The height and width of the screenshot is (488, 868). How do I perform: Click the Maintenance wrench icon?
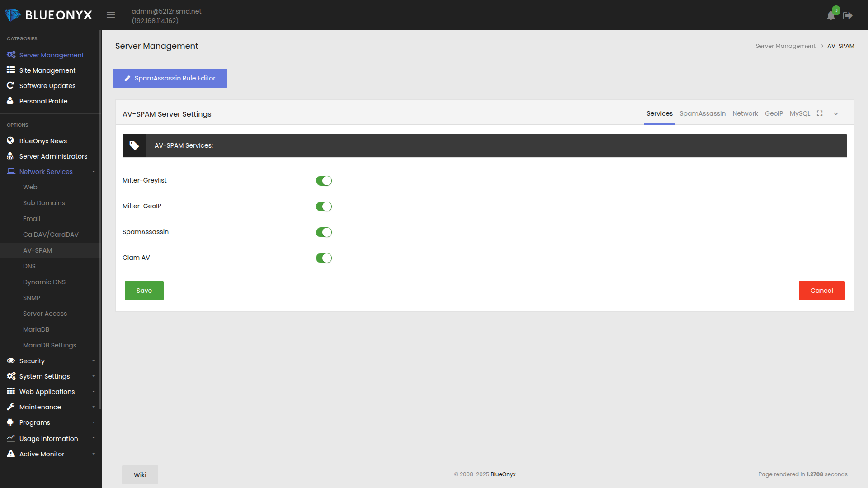tap(10, 407)
